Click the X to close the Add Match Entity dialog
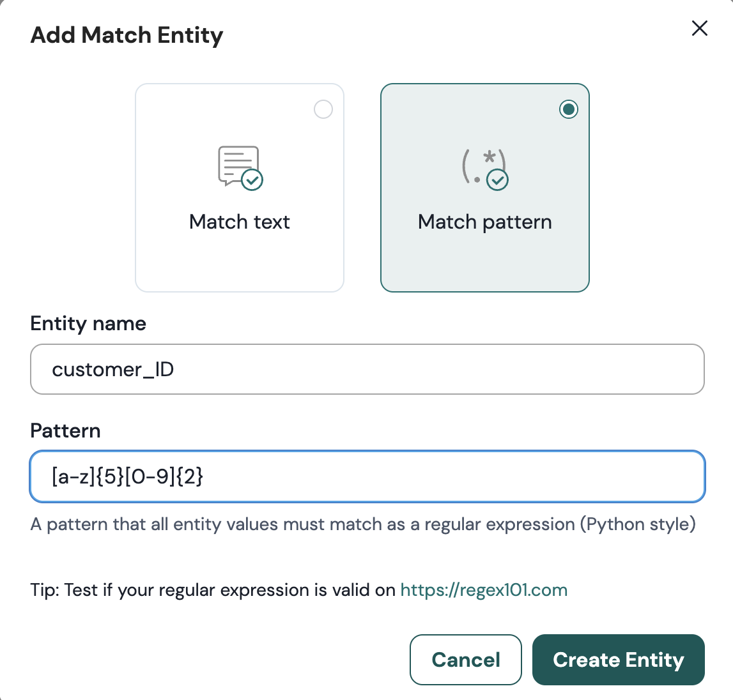The image size is (733, 700). point(700,28)
